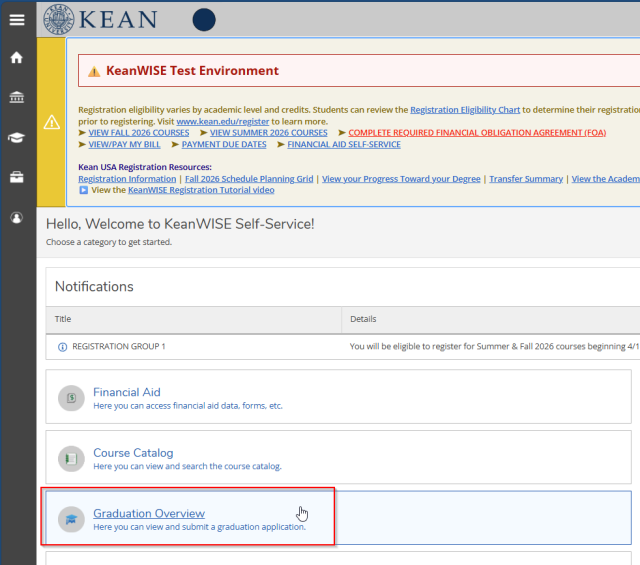Open the briefcase icon in sidebar
This screenshot has width=640, height=565.
[17, 177]
